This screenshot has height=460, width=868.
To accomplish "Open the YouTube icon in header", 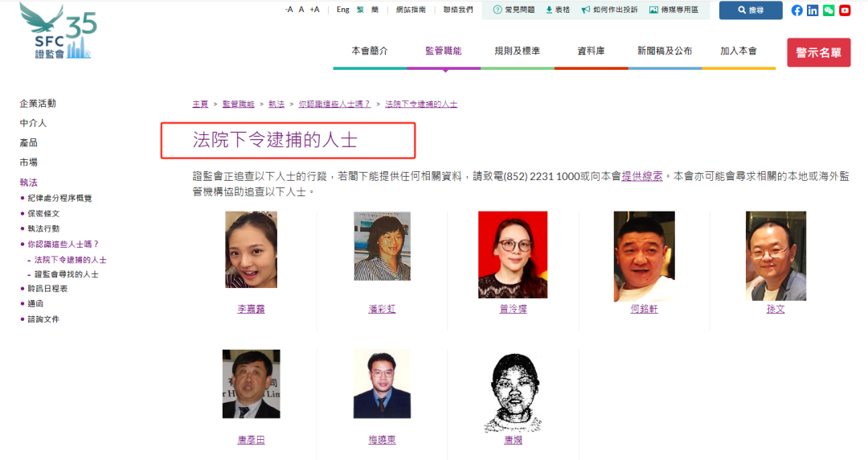I will pos(845,10).
